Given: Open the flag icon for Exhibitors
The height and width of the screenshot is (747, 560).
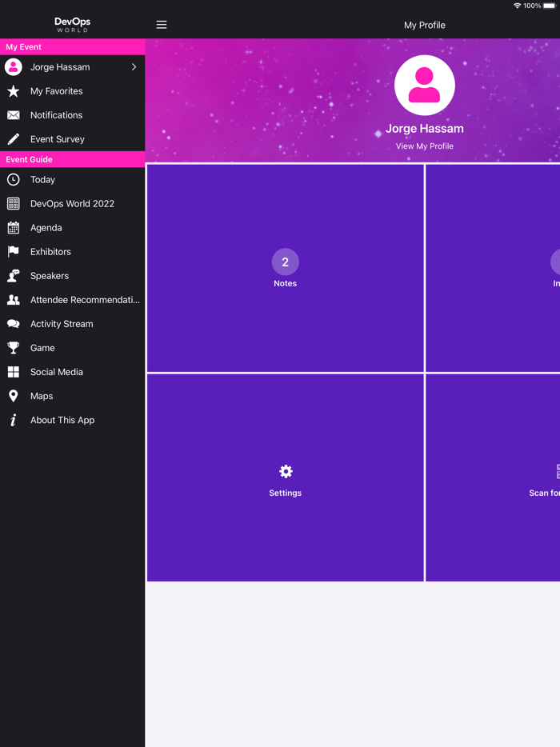Looking at the screenshot, I should tap(14, 252).
